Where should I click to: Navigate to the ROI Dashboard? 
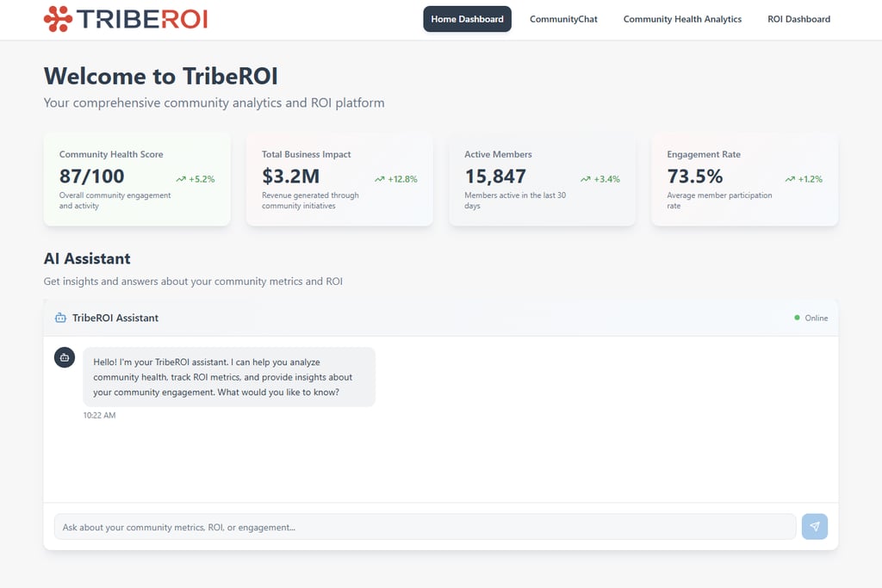click(798, 18)
